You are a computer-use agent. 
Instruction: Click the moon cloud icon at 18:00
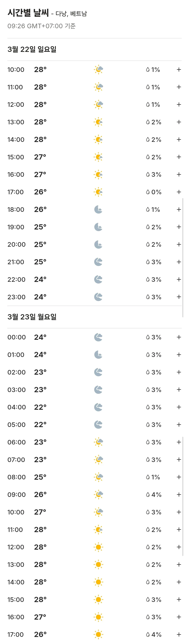98,210
